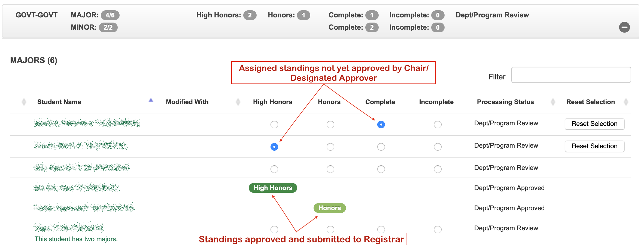Select High Honors for first student row

[274, 125]
